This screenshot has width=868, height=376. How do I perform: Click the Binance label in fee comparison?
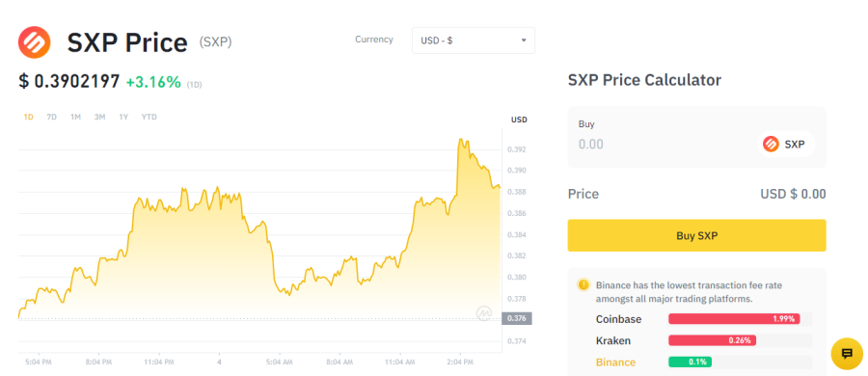(615, 363)
